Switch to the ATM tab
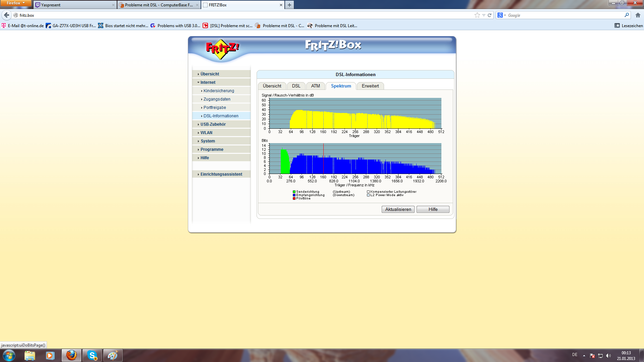The image size is (644, 362). tap(315, 86)
